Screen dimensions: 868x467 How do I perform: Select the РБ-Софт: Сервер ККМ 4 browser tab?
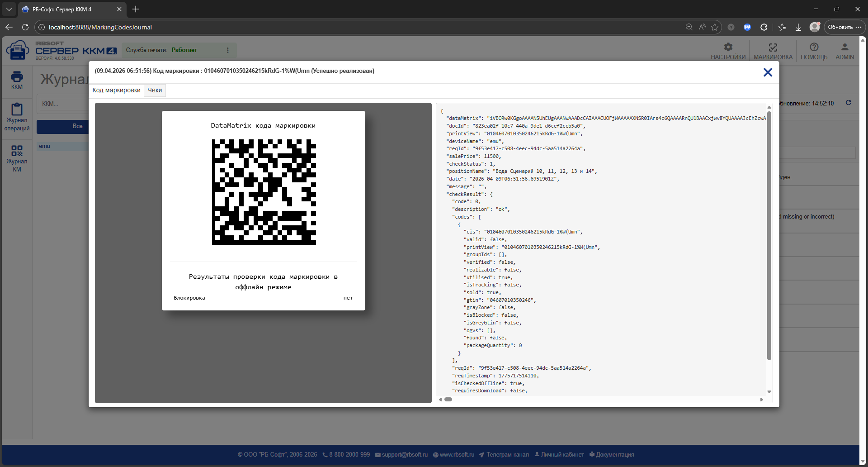(72, 9)
